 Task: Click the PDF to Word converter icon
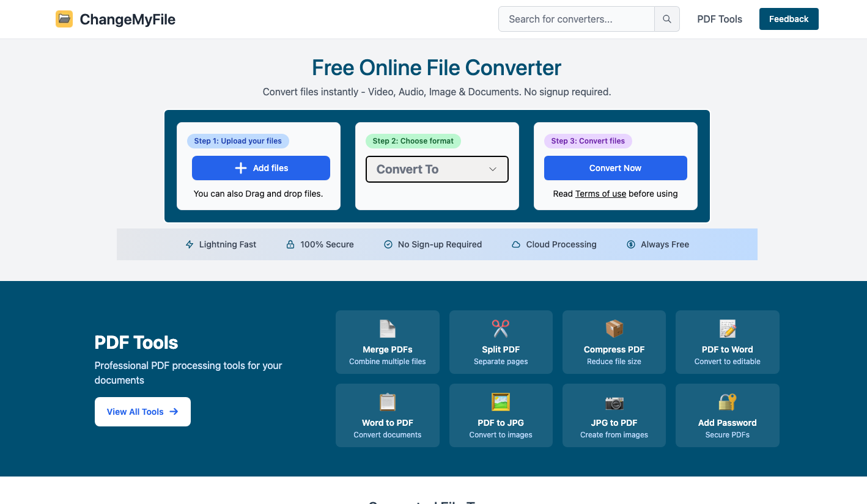click(727, 328)
